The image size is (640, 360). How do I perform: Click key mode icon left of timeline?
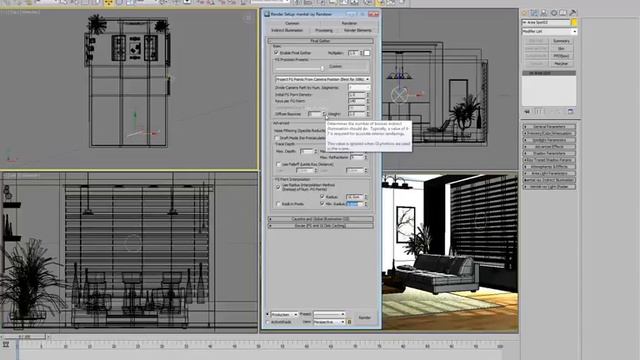click(x=6, y=345)
